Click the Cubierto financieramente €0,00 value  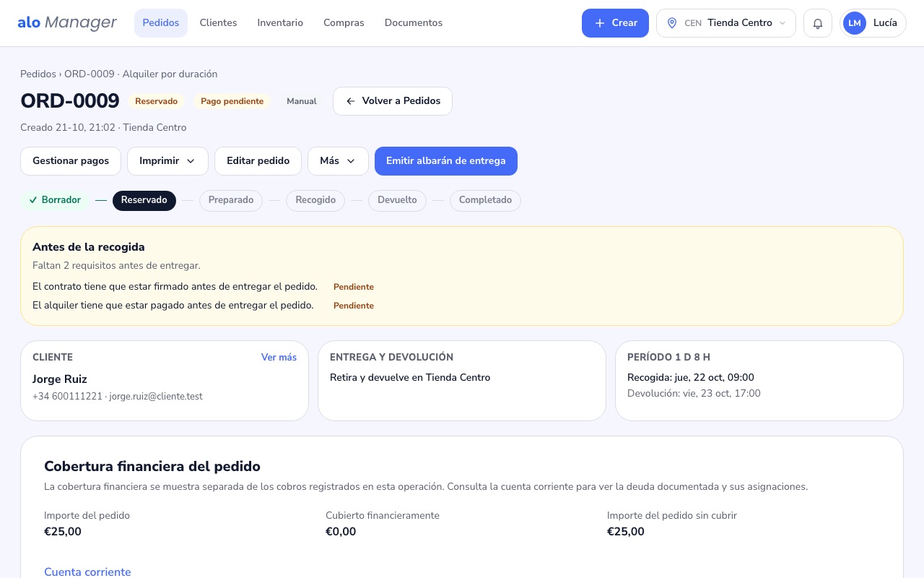(341, 532)
